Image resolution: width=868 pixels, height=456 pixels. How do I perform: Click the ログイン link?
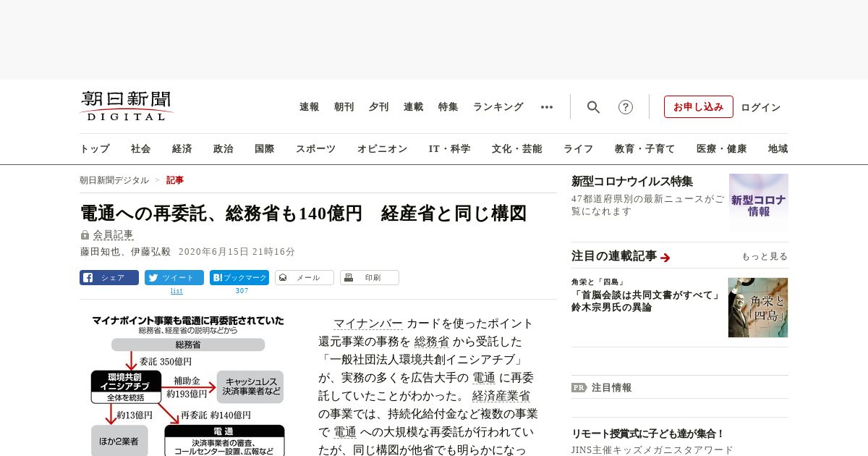point(761,107)
